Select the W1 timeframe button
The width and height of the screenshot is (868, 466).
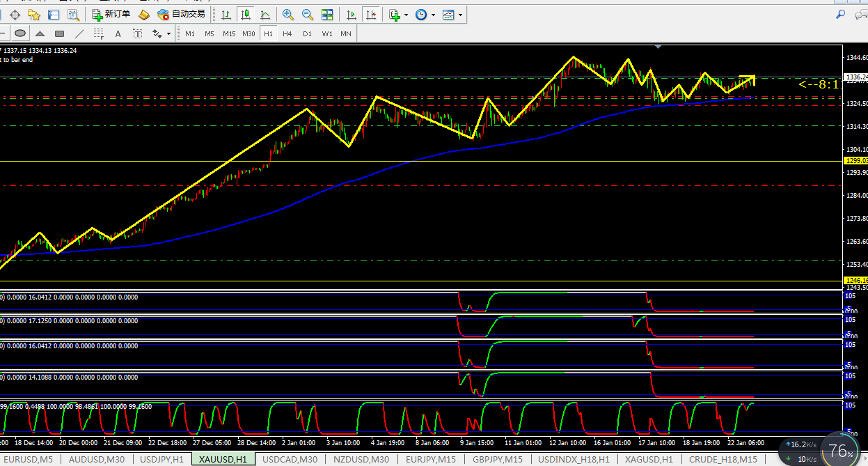[326, 33]
